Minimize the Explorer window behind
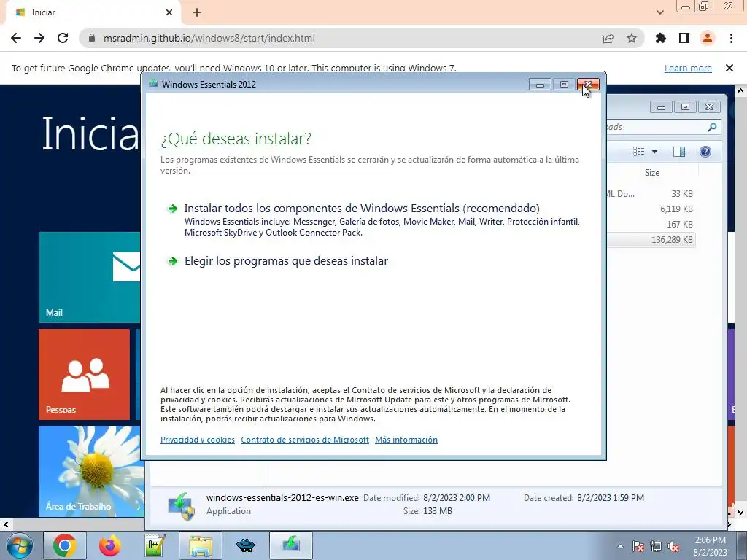The height and width of the screenshot is (560, 747). coord(661,107)
